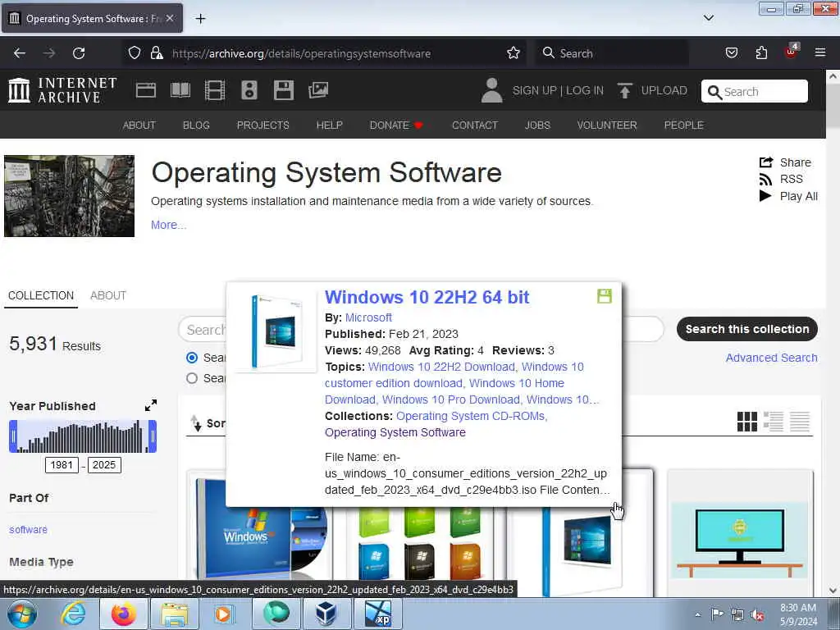Click Search this collection button
This screenshot has height=630, width=840.
point(746,329)
